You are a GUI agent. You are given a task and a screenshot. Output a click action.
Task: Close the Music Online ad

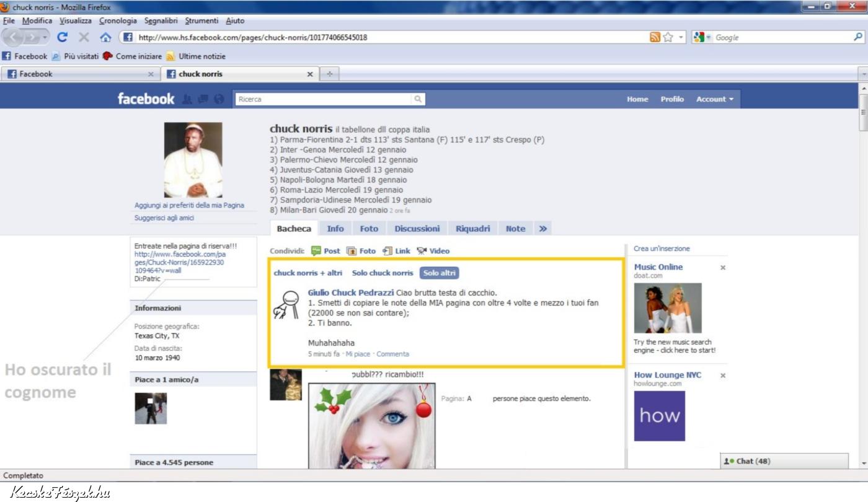[723, 268]
